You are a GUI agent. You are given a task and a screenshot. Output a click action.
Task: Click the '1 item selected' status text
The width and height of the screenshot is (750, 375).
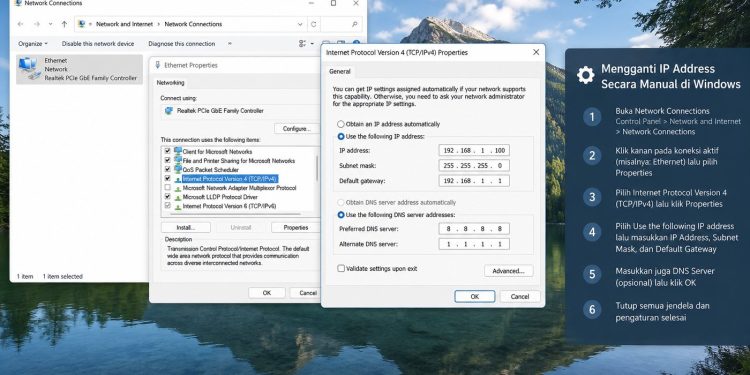pos(63,276)
